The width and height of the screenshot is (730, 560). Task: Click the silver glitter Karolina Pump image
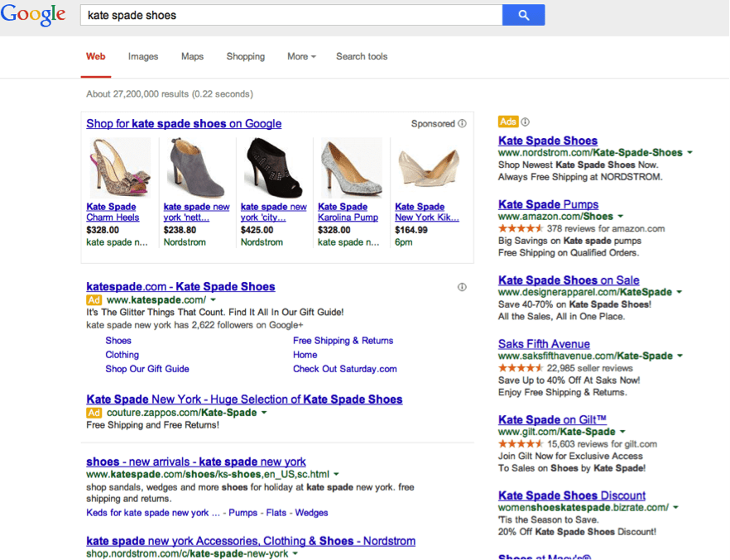tap(352, 167)
